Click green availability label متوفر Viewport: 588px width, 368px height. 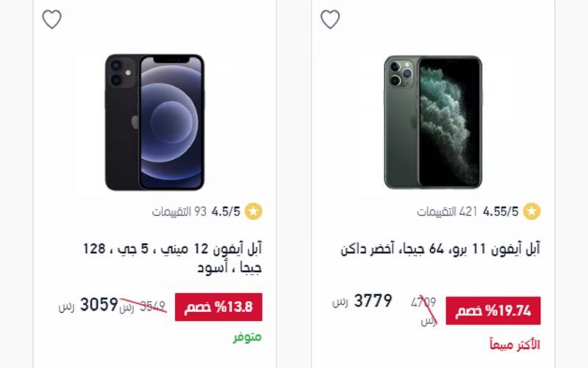(248, 337)
